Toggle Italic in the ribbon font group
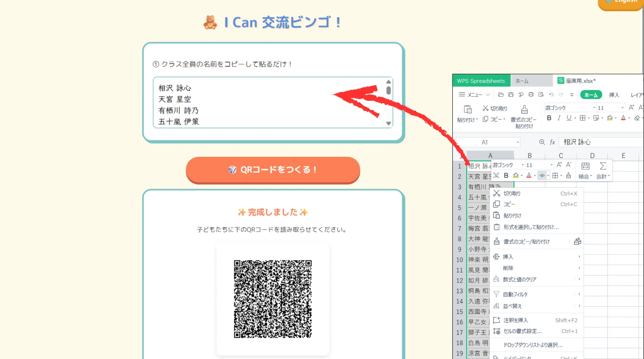 tap(559, 118)
